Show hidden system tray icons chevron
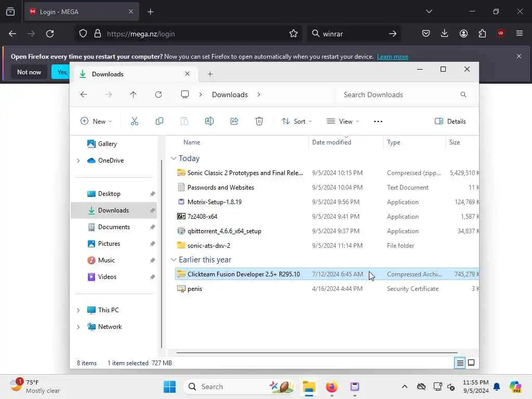 tap(404, 387)
